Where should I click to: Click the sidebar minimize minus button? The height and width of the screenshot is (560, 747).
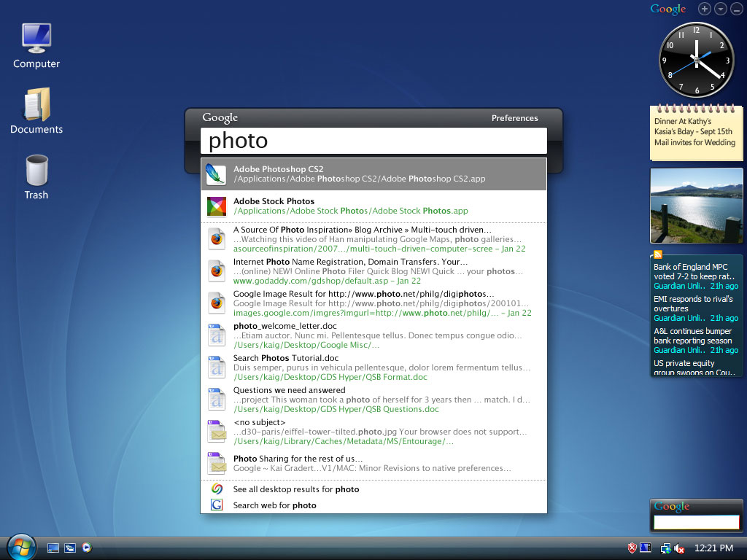[737, 9]
